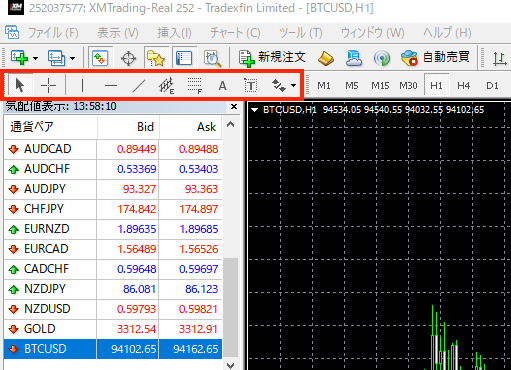Select the crosshair tool
511x370 pixels.
pyautogui.click(x=48, y=86)
